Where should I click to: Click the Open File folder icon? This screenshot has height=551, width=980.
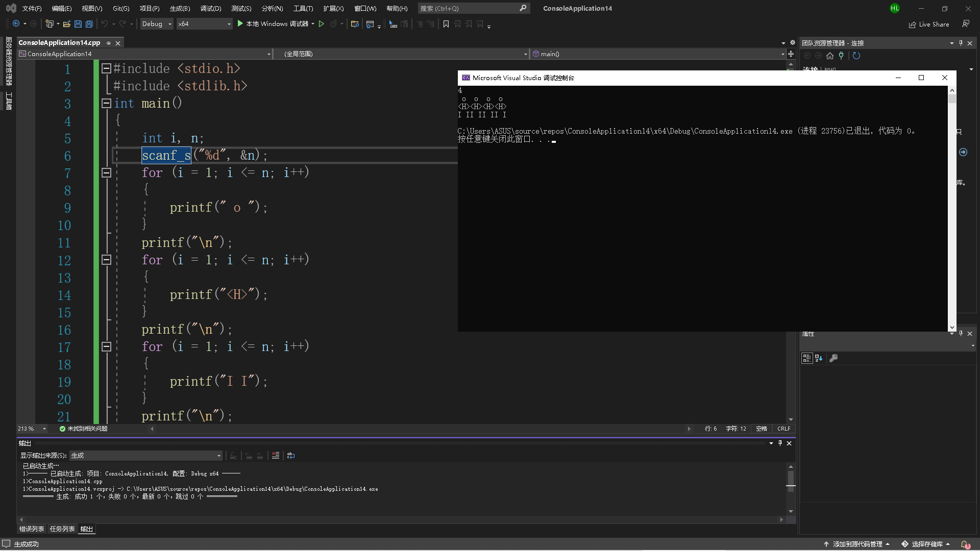pyautogui.click(x=66, y=24)
